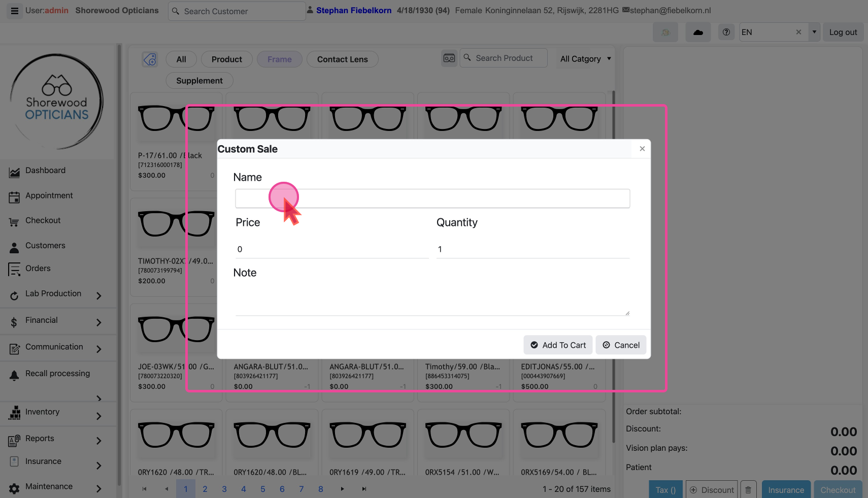Close the Custom Sale dialog
868x498 pixels.
642,149
